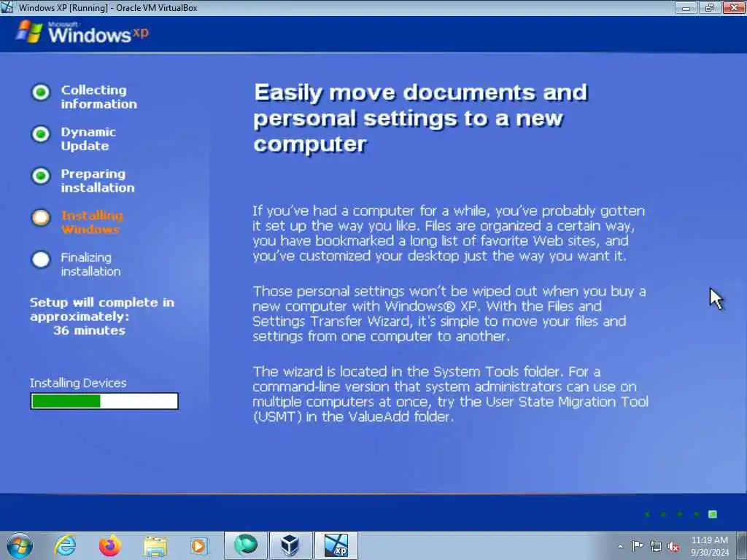Click the paragraph starting "The wizard is located"
The height and width of the screenshot is (560, 747).
450,394
